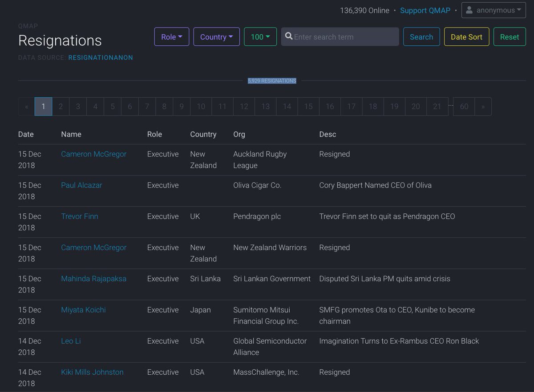Click the Country column header
Image resolution: width=534 pixels, height=392 pixels.
coord(203,134)
